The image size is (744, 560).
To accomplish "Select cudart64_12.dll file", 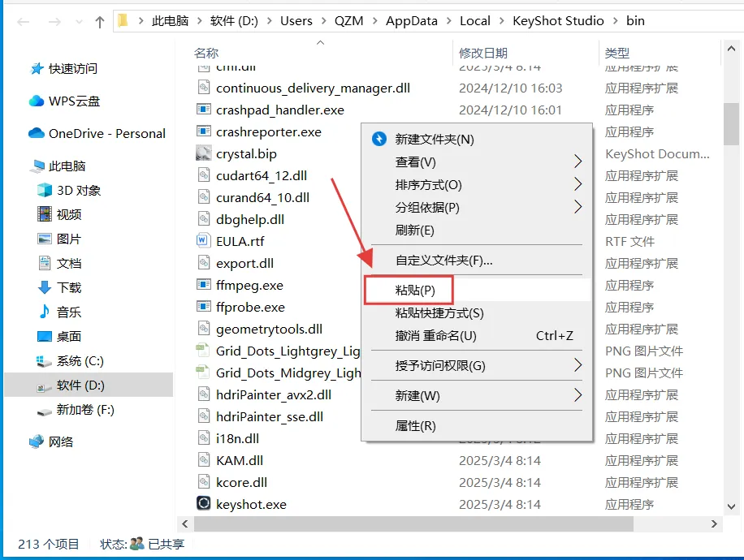I will click(x=262, y=175).
